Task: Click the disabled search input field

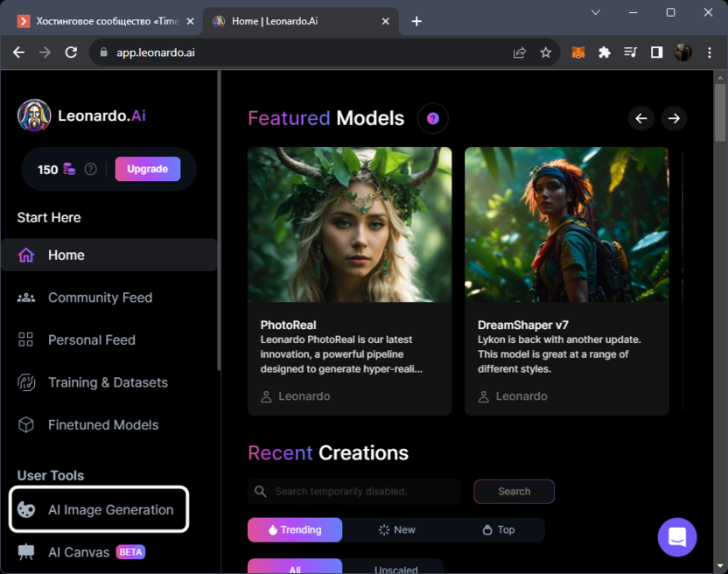Action: (x=353, y=492)
